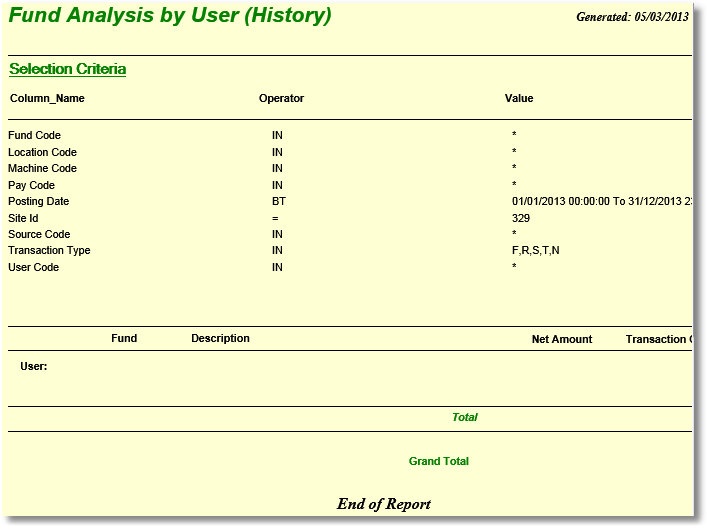Viewport: 707px width, 529px height.
Task: Click the 'Description' results column header
Action: 220,338
